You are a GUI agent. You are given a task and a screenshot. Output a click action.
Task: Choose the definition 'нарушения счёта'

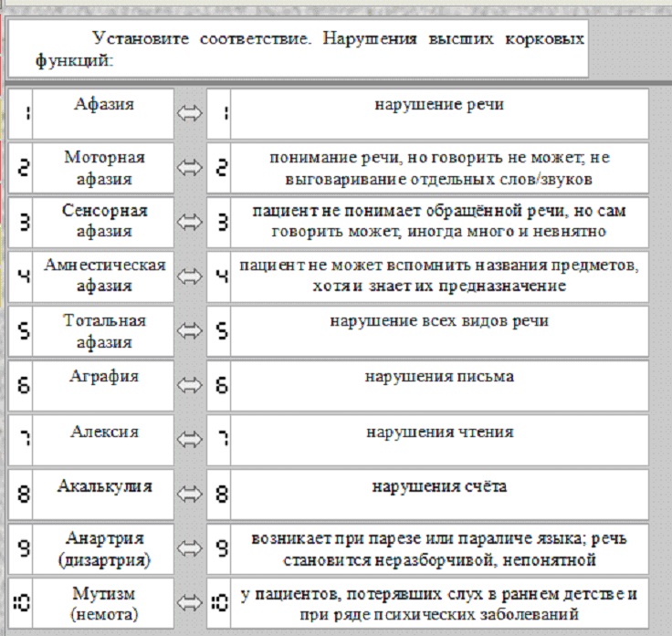pos(439,495)
